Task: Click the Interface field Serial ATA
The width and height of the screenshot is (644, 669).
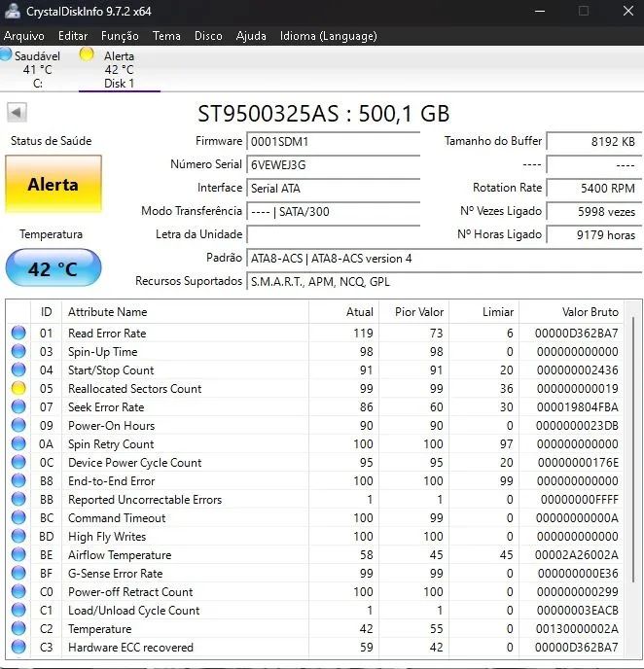Action: tap(334, 189)
